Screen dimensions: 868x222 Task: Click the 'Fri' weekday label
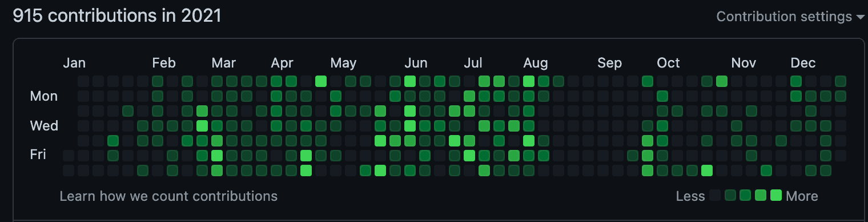pyautogui.click(x=38, y=154)
